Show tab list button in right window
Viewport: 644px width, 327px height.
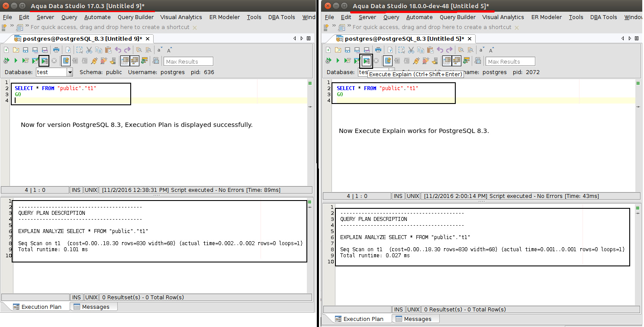coord(636,39)
